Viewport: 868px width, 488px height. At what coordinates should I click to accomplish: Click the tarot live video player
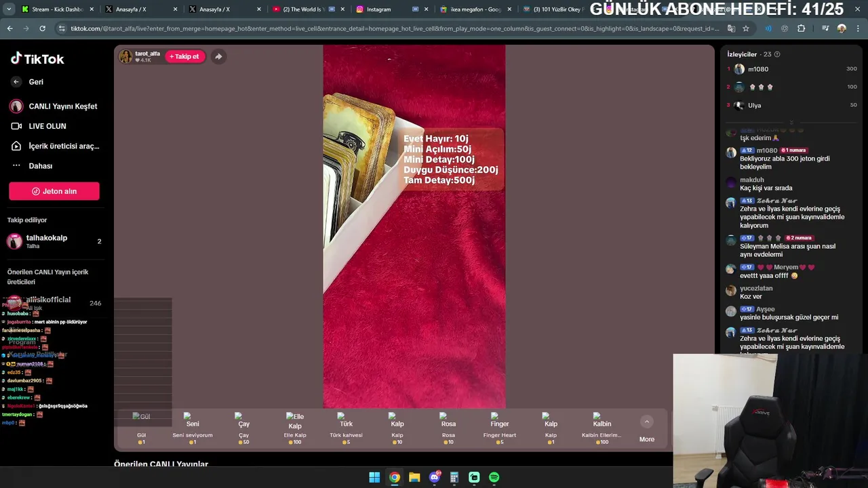point(414,227)
